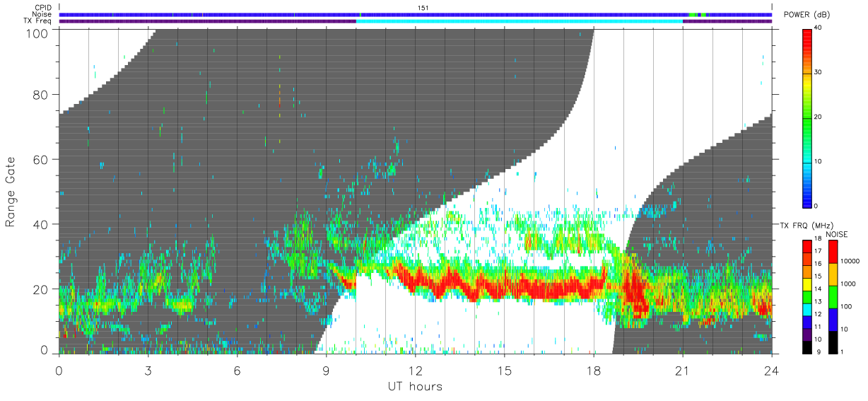Click the "10000" label on NOISE scale
Image resolution: width=868 pixels, height=401 pixels.
850,262
